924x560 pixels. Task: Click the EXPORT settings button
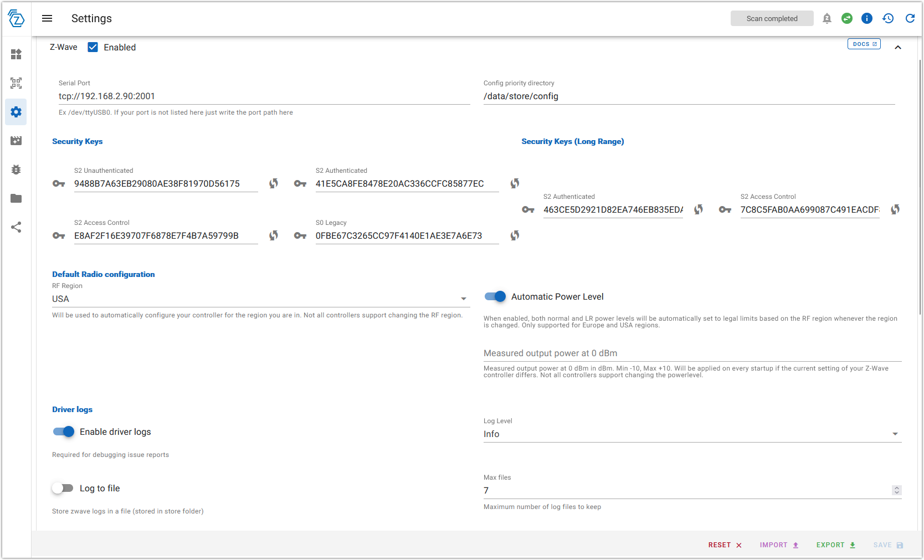(x=835, y=545)
